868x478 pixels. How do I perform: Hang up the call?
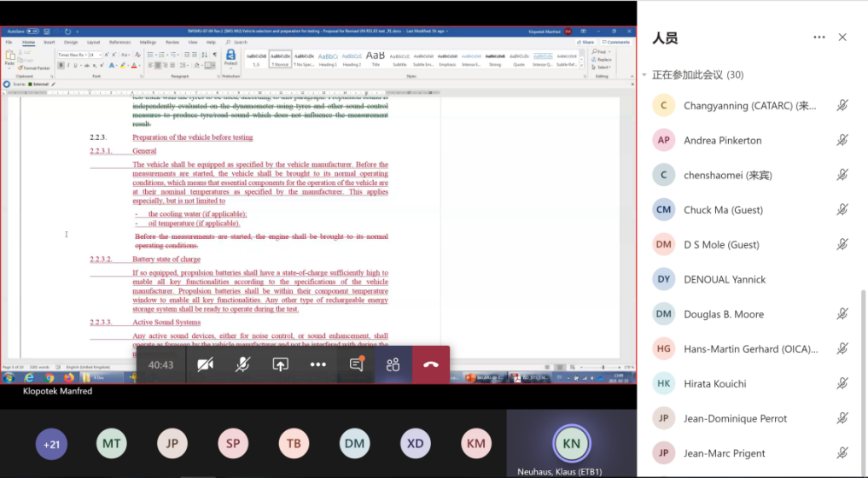coord(431,364)
